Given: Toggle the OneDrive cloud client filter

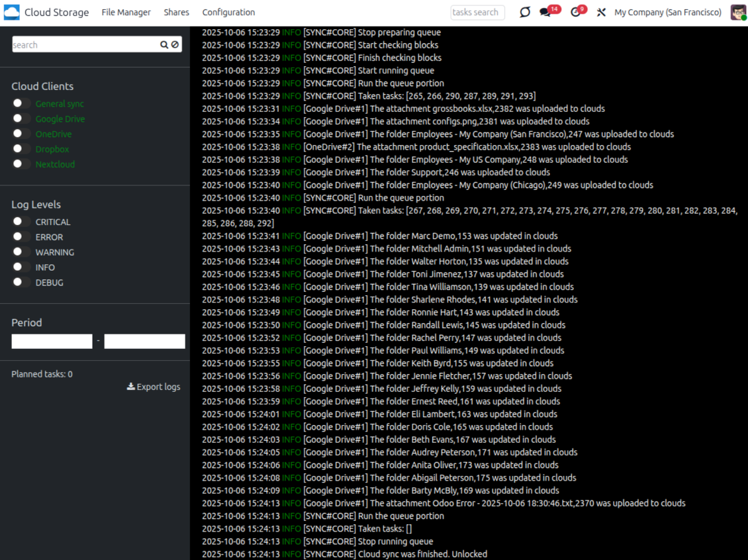Looking at the screenshot, I should point(21,134).
